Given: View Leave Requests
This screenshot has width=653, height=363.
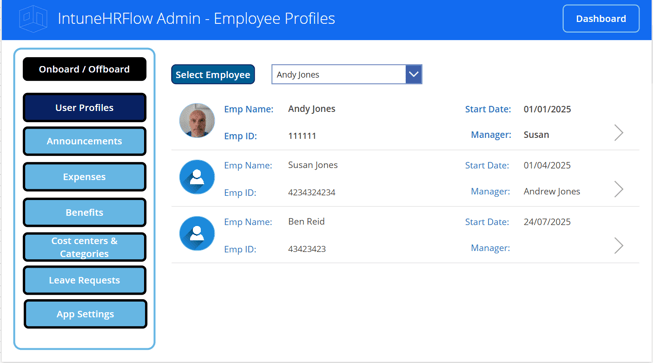Looking at the screenshot, I should click(x=85, y=280).
